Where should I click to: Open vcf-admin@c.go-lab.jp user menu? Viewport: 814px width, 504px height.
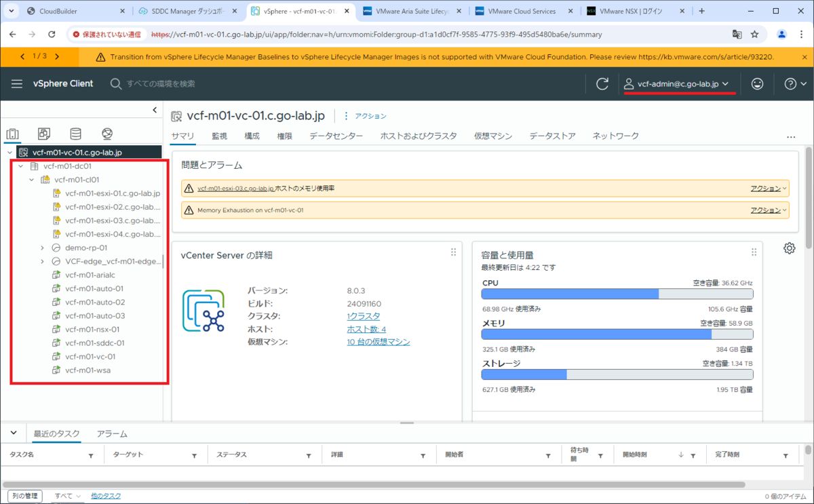[676, 83]
